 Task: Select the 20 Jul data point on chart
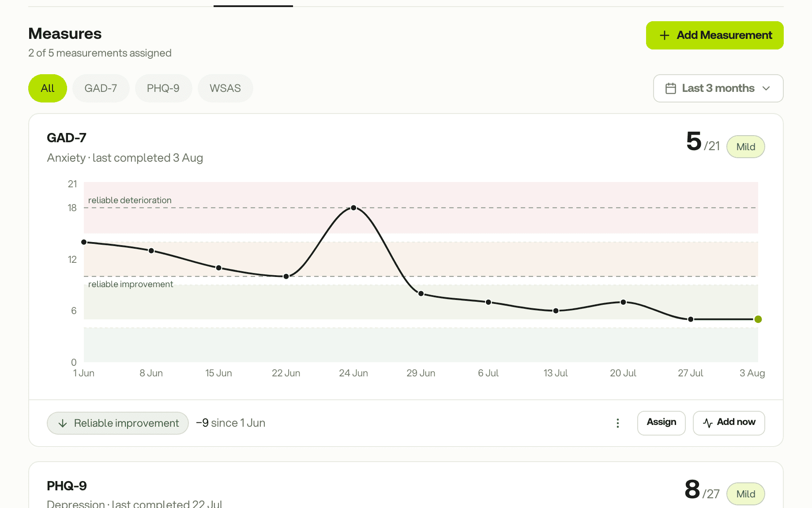(623, 303)
